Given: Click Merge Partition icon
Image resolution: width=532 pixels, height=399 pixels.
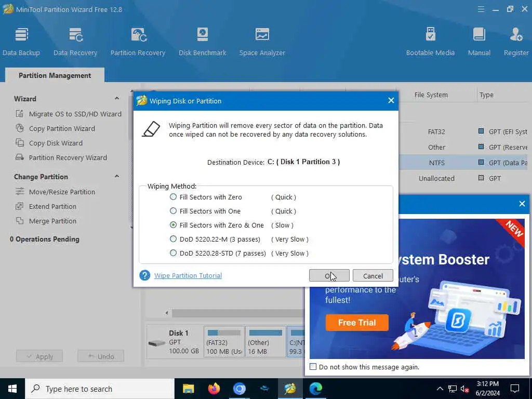Looking at the screenshot, I should click(20, 221).
